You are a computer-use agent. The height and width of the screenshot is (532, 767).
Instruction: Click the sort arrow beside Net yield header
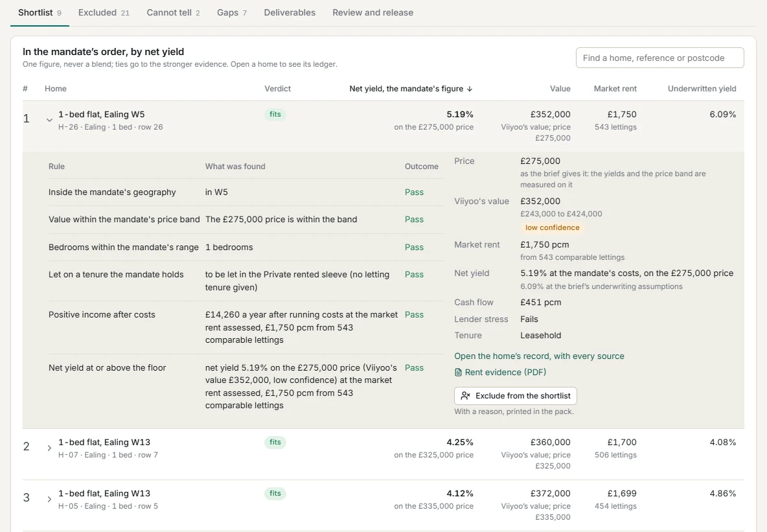tap(470, 89)
